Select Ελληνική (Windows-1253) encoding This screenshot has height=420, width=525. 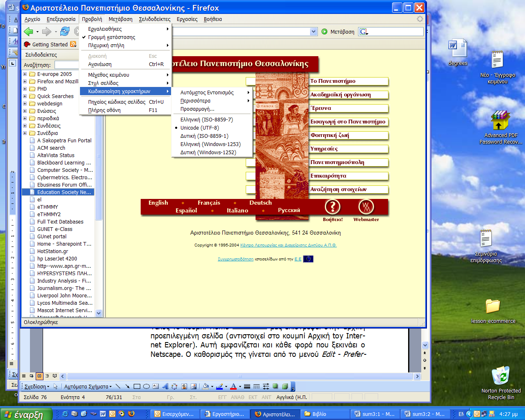click(x=211, y=144)
